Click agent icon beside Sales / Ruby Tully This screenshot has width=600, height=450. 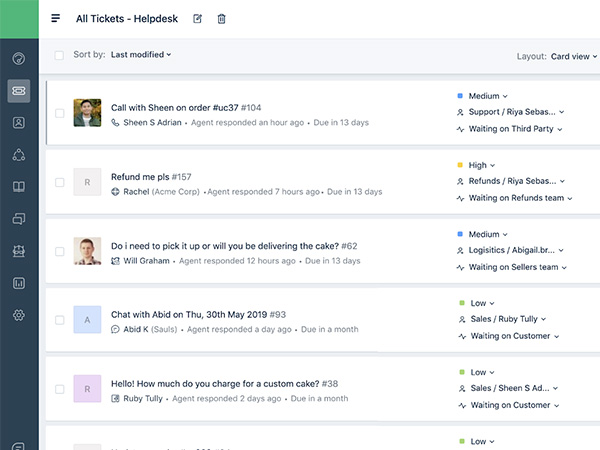[x=462, y=319]
